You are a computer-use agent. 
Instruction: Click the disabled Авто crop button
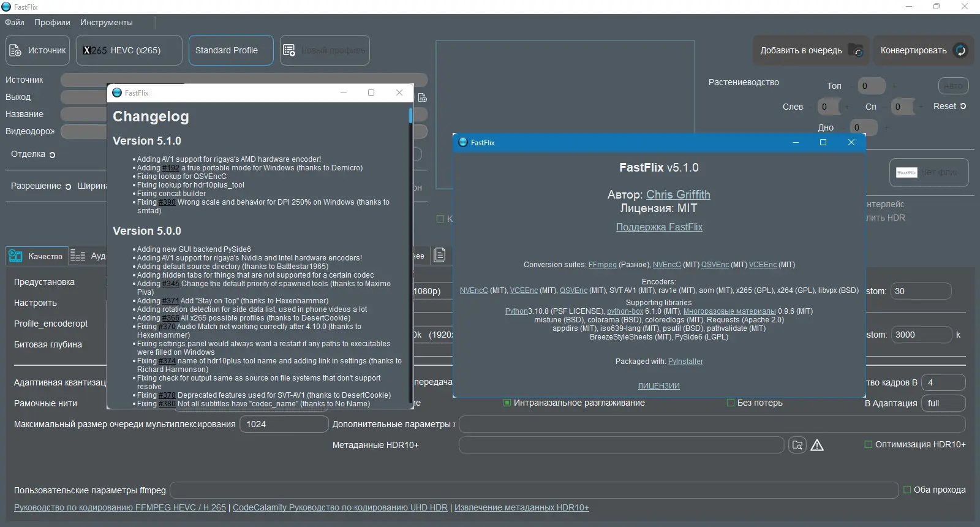pos(952,86)
